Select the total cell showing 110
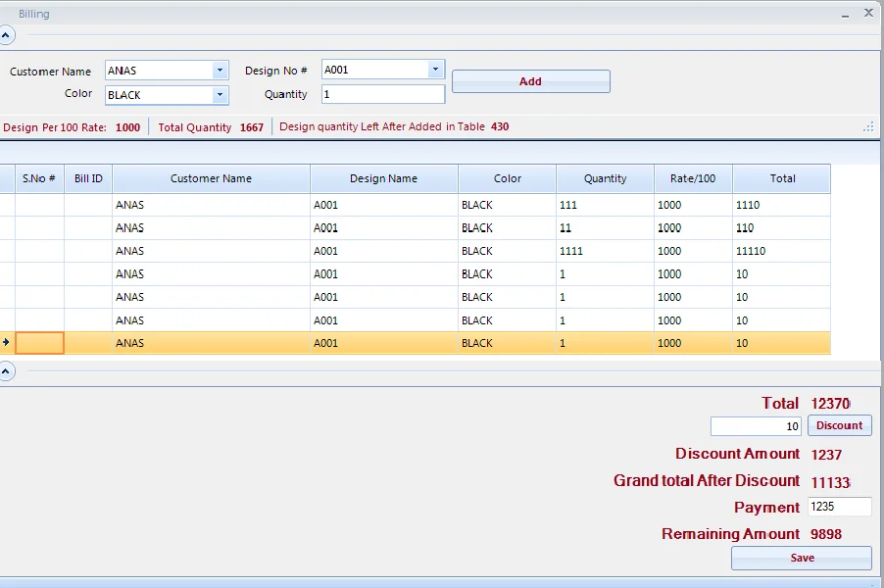 781,228
